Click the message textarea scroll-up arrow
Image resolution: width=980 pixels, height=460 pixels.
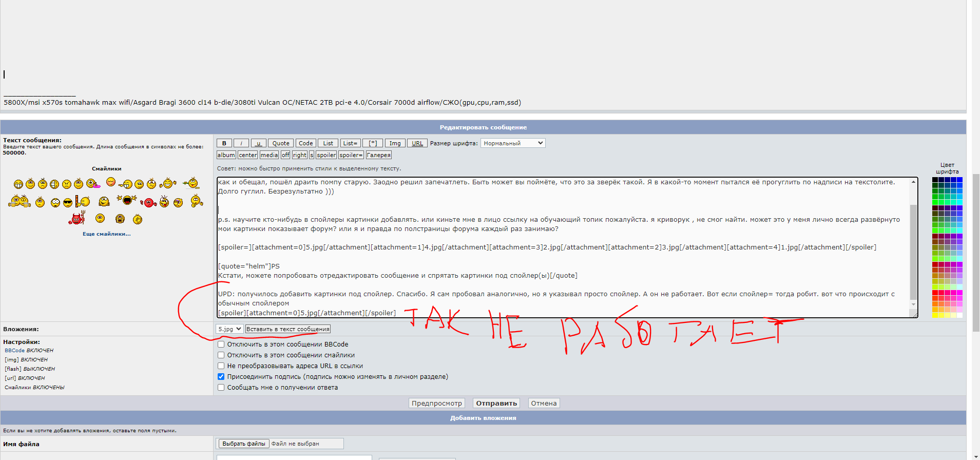tap(914, 182)
